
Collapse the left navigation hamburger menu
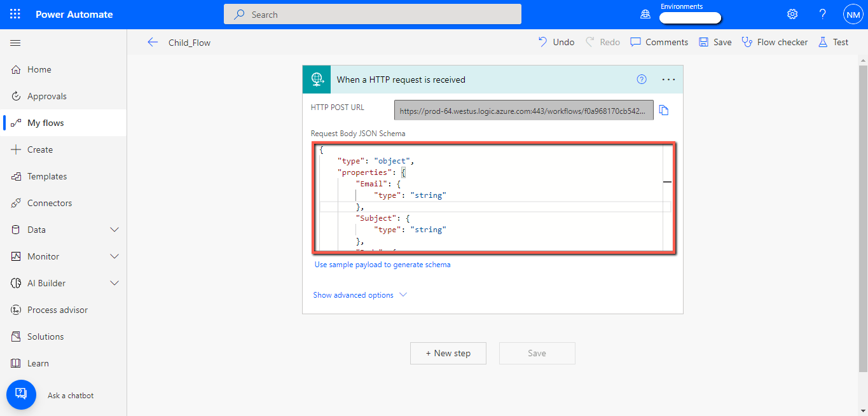(x=16, y=43)
